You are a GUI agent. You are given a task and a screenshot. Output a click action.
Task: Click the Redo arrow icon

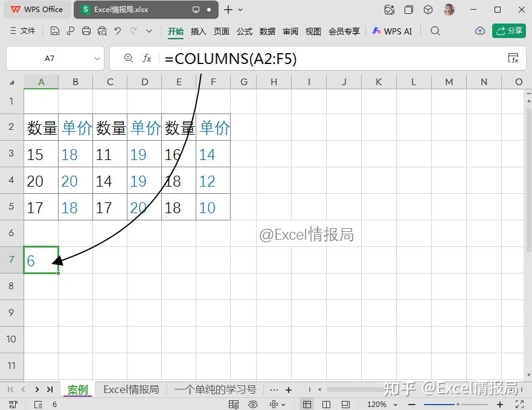click(x=133, y=31)
